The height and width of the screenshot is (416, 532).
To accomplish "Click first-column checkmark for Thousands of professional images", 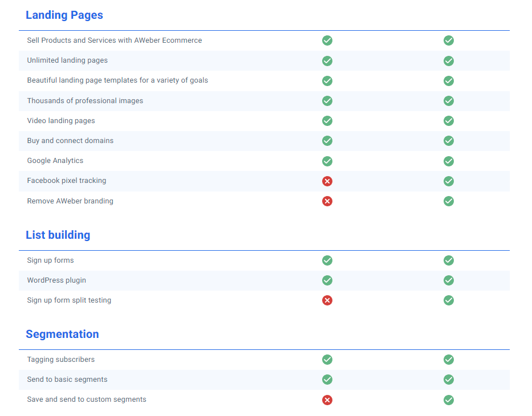I will pos(327,101).
